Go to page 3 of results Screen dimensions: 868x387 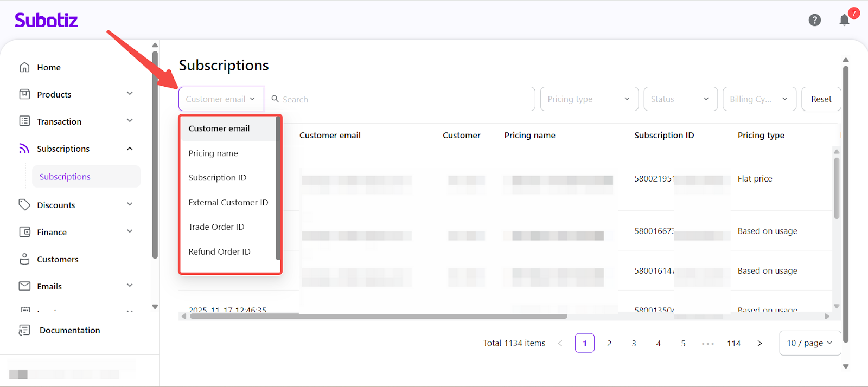(634, 344)
